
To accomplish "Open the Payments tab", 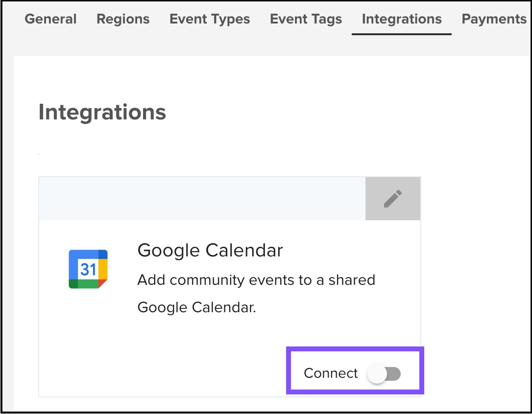I will 494,19.
